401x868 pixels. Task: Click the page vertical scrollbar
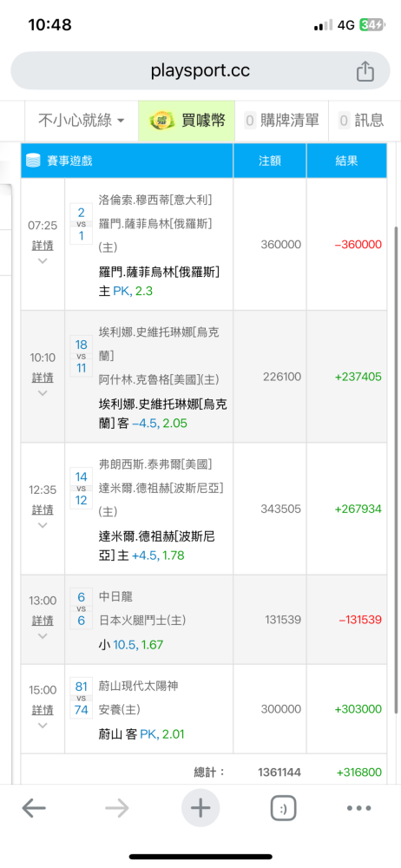(398, 470)
